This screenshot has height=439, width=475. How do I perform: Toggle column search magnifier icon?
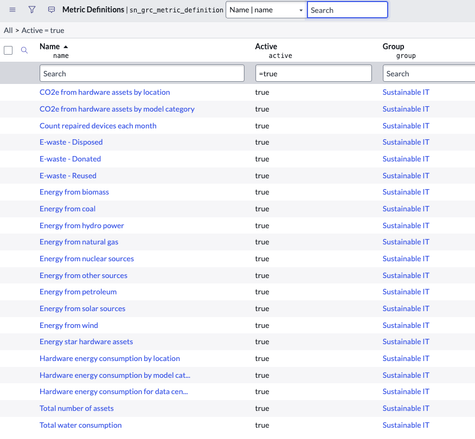(x=24, y=50)
